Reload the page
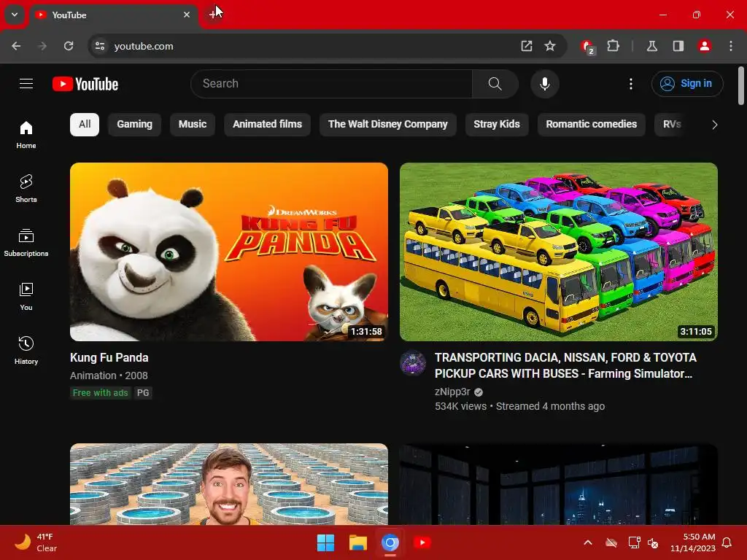This screenshot has width=747, height=560. tap(69, 46)
